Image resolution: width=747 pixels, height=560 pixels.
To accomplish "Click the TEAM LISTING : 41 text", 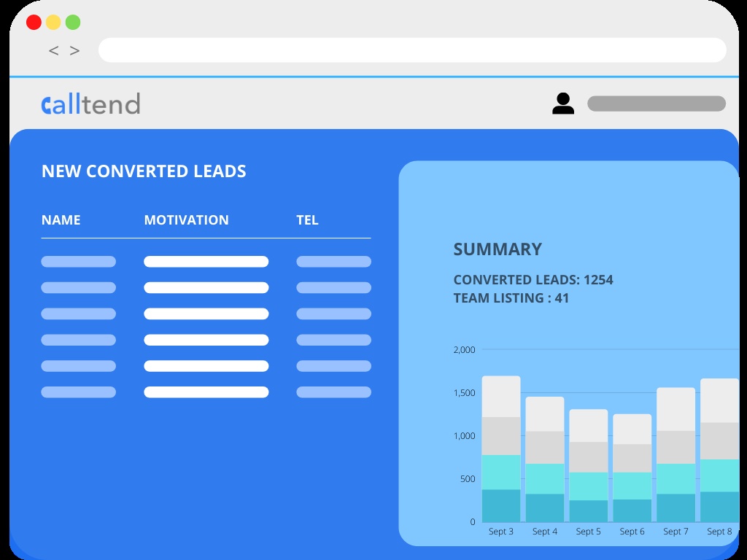I will [511, 298].
